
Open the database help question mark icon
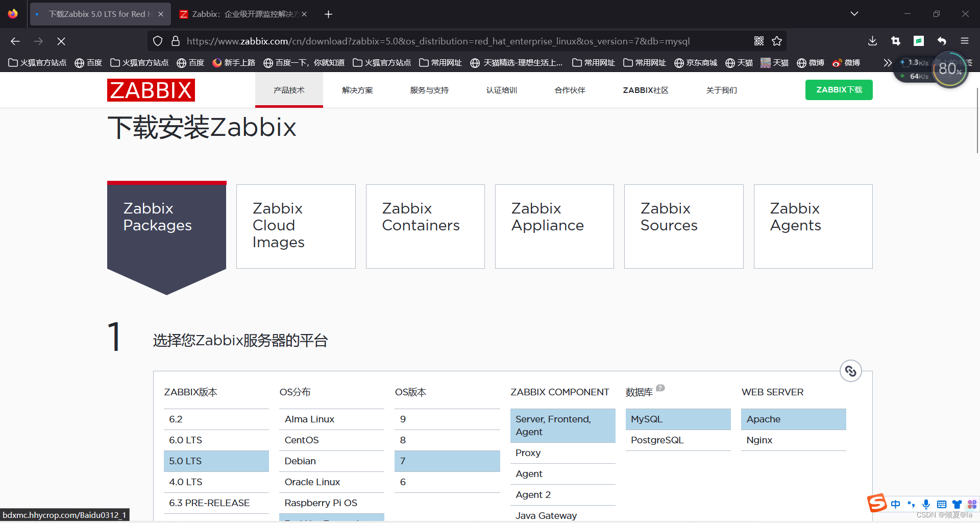point(660,388)
